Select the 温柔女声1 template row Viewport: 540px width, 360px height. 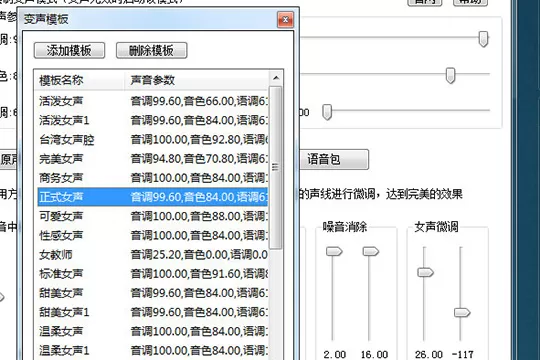click(153, 351)
